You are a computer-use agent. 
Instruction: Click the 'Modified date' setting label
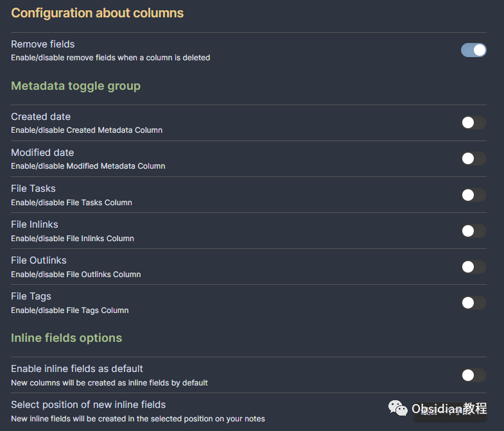point(42,153)
